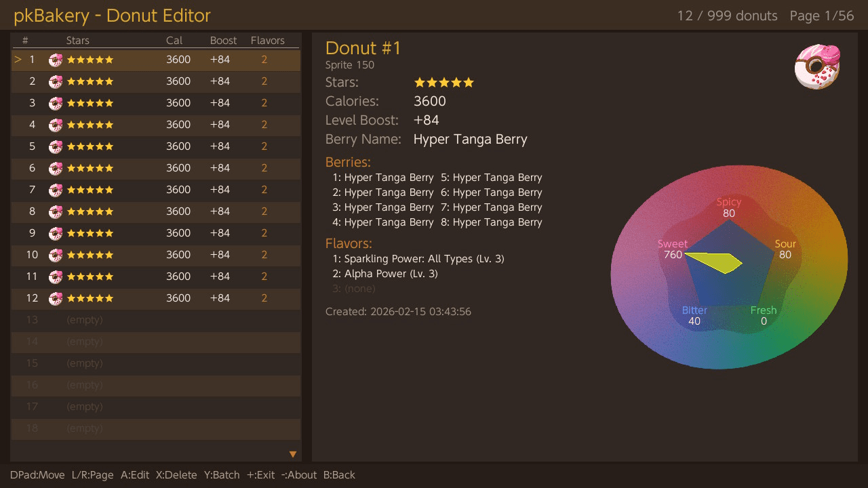Click the Flavors column header

point(268,41)
